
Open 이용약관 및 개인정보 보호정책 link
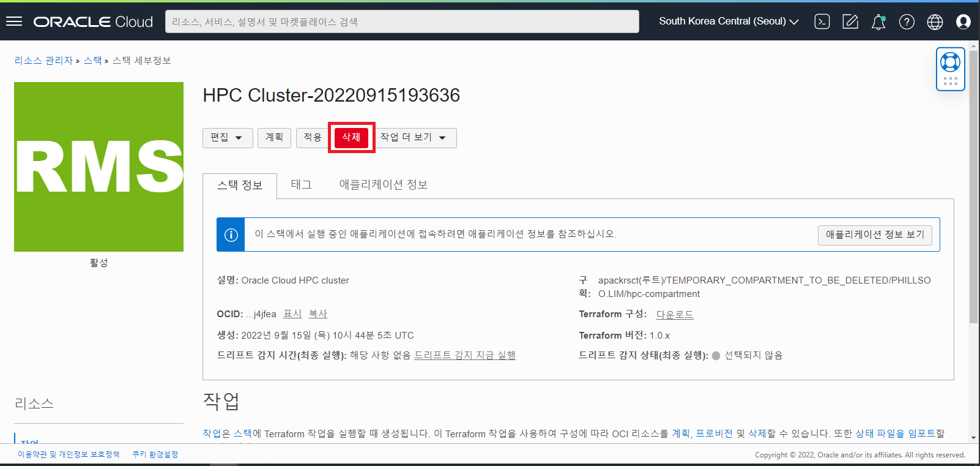[69, 454]
